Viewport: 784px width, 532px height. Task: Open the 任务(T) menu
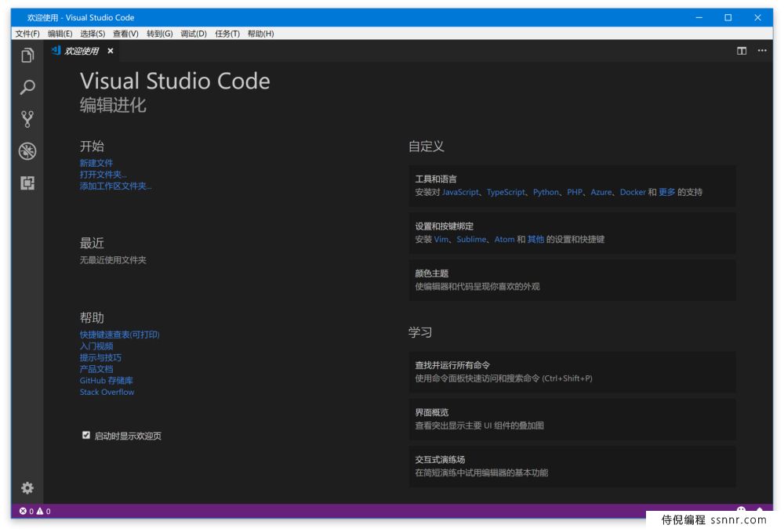(x=227, y=34)
